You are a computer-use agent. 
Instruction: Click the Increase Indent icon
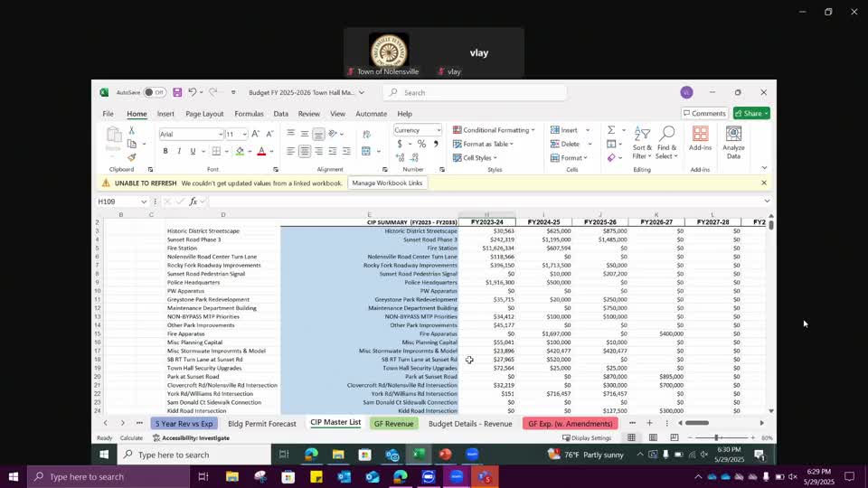point(346,151)
